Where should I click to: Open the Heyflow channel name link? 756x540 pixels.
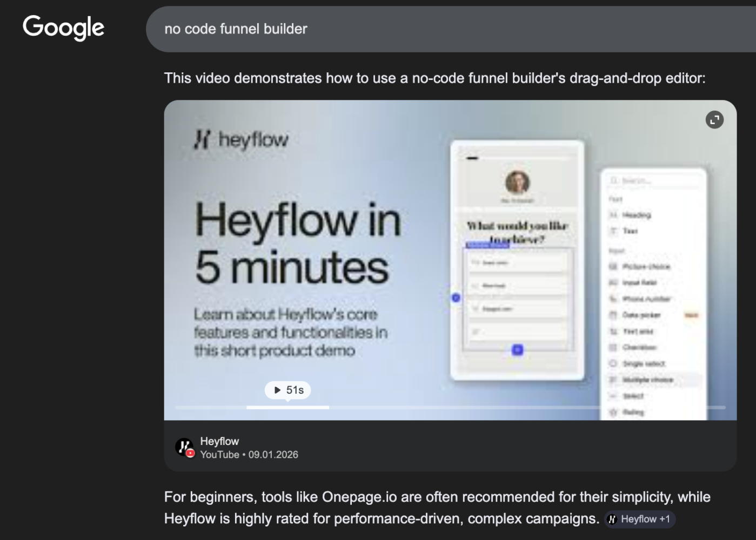point(219,441)
